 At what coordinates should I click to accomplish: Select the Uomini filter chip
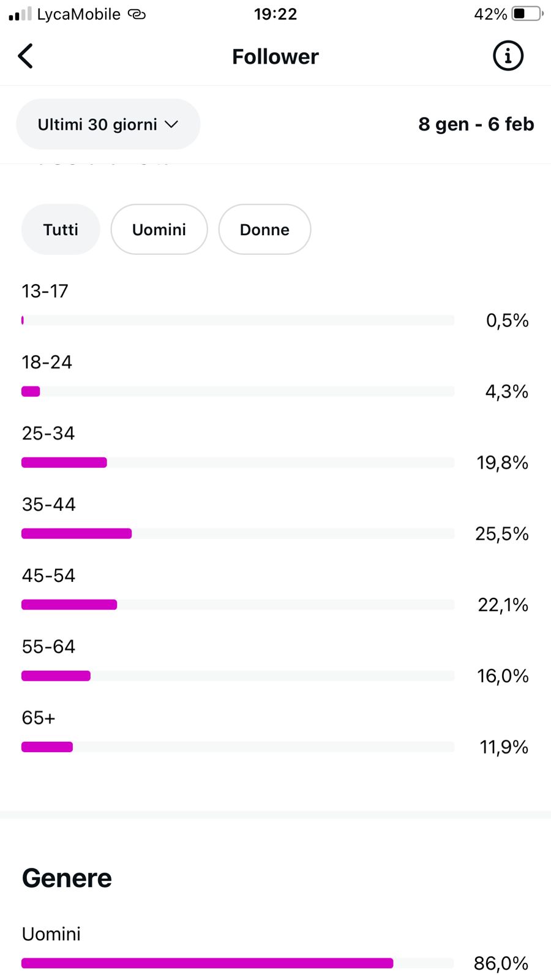click(x=159, y=230)
